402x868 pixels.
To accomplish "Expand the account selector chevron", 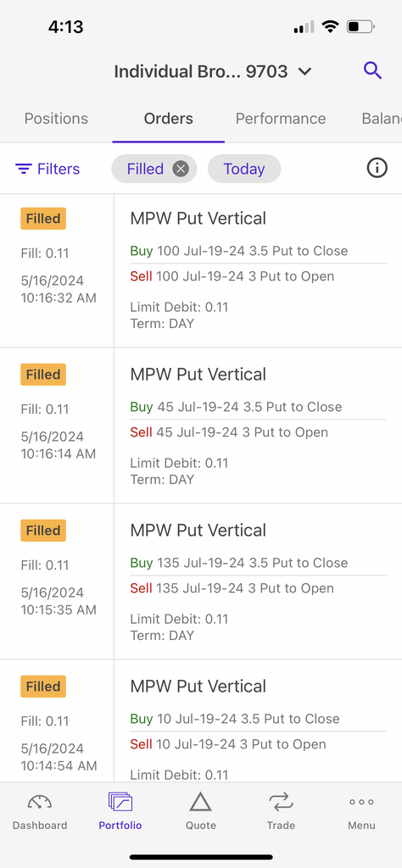I will coord(304,71).
